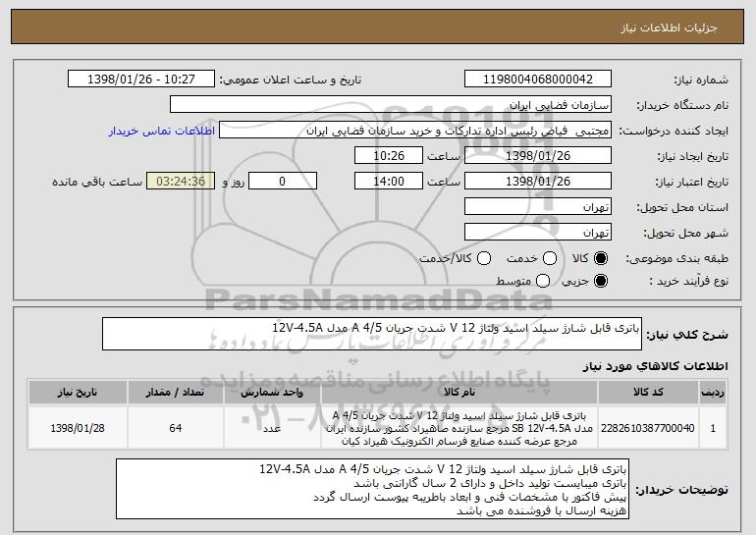The width and height of the screenshot is (756, 535).
Task: Click the کد کالا column header
Action: tap(648, 393)
